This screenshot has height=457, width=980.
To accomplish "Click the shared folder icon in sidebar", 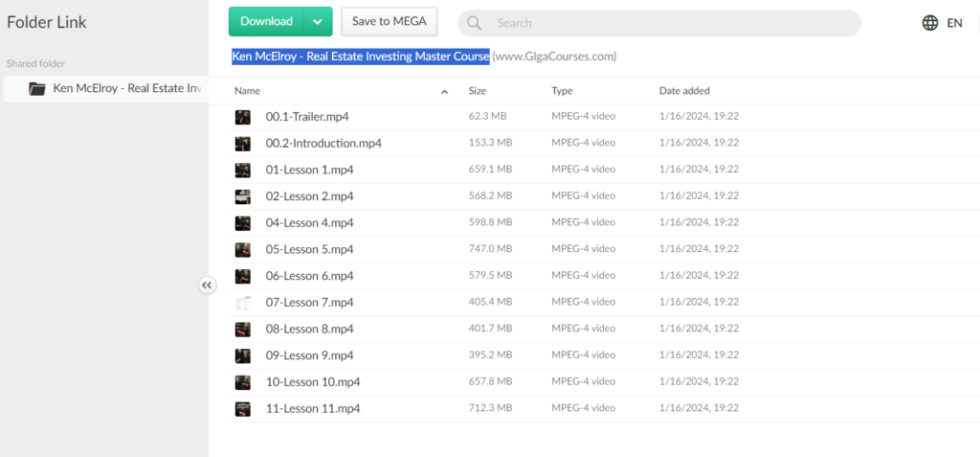I will pyautogui.click(x=37, y=88).
